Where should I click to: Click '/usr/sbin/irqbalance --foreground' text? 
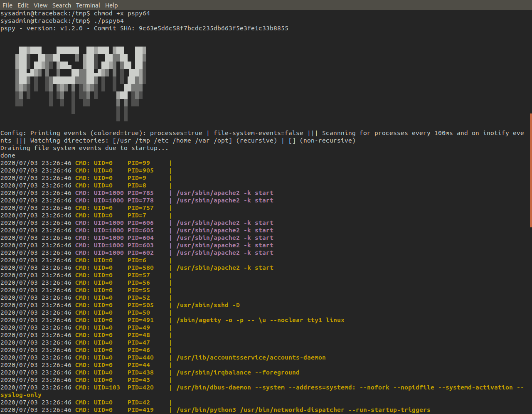[238, 372]
